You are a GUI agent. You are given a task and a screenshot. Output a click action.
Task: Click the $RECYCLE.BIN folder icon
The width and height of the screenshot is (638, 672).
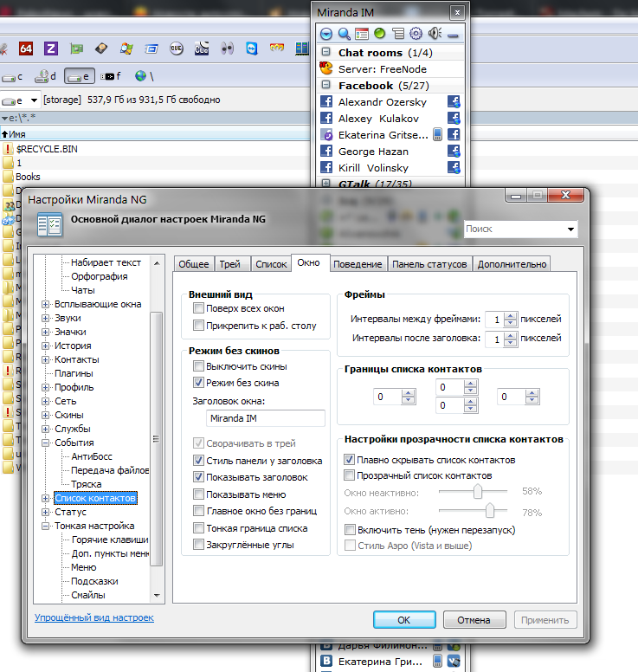(x=7, y=149)
